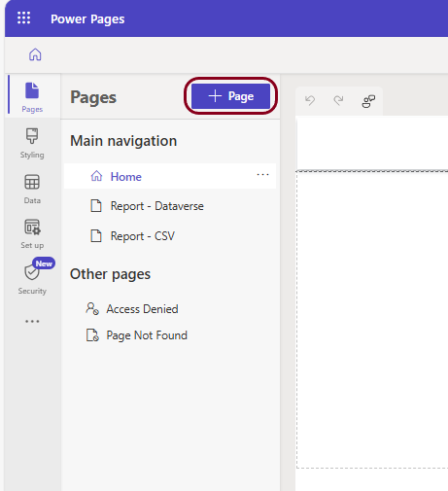This screenshot has width=448, height=491.
Task: Go to the home icon below header
Action: point(35,54)
